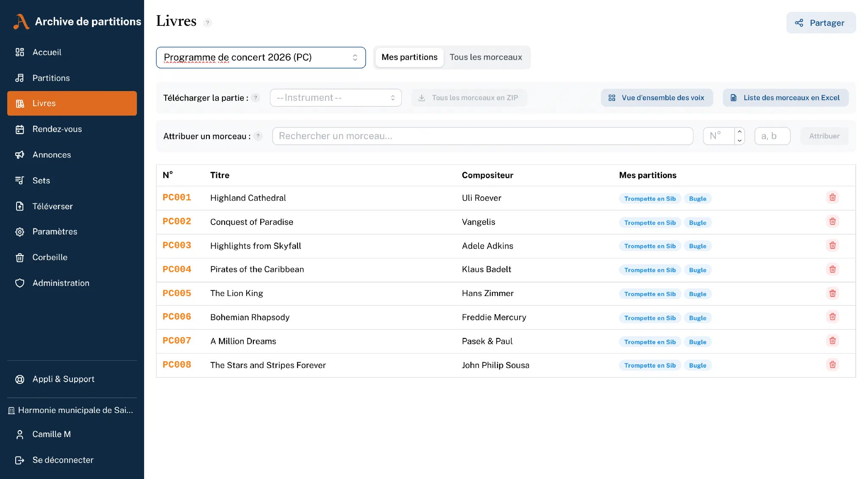Go to Partitions in sidebar
Image resolution: width=868 pixels, height=479 pixels.
point(72,78)
